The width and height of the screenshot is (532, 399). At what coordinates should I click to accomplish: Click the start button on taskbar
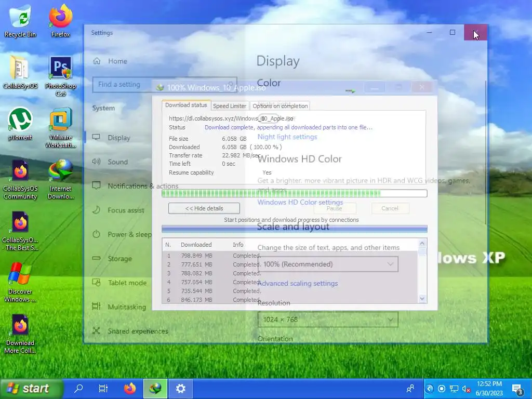tap(32, 388)
